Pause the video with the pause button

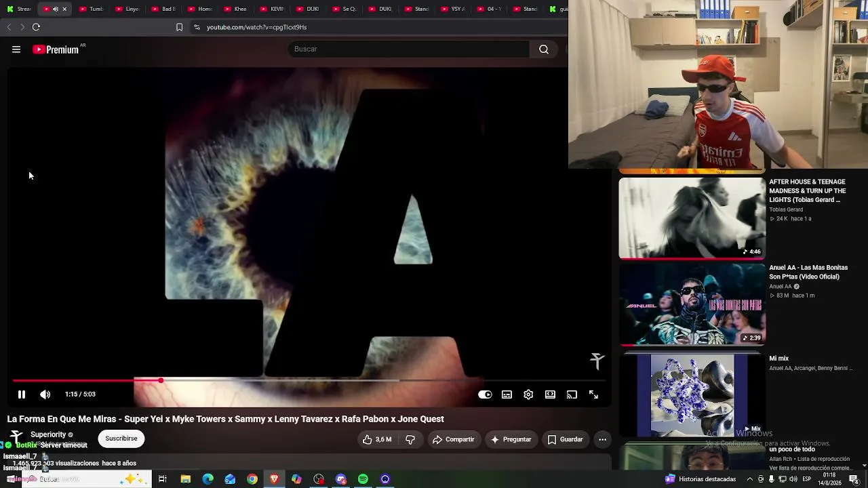pyautogui.click(x=22, y=394)
